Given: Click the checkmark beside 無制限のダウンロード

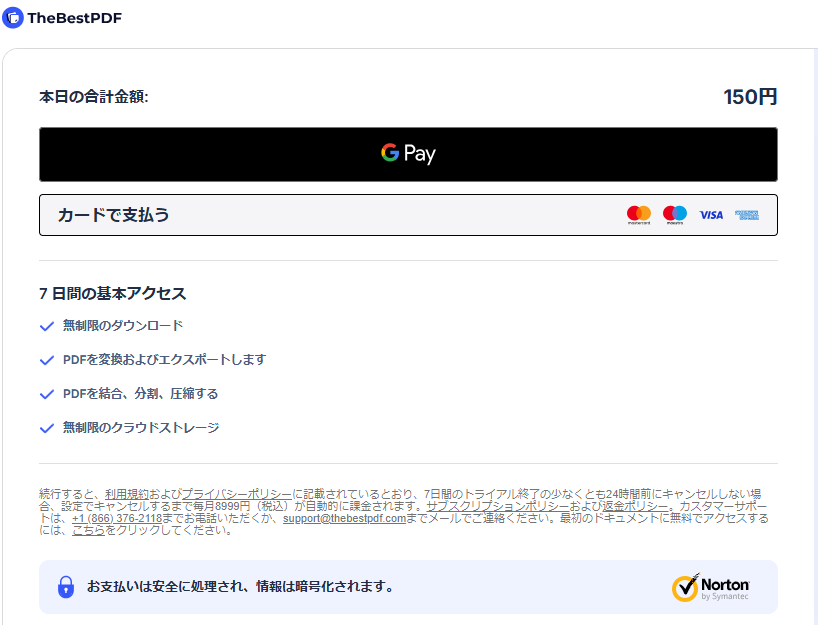Looking at the screenshot, I should 47,326.
